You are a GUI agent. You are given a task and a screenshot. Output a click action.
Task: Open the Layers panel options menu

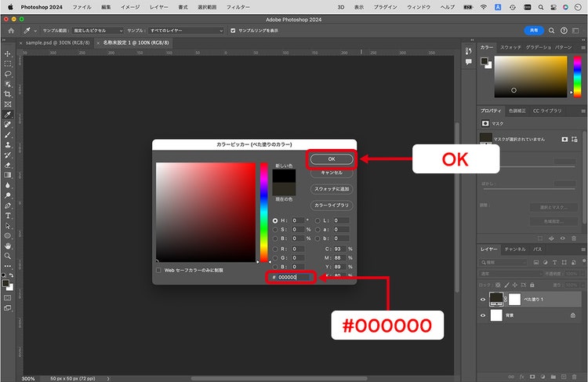(583, 249)
